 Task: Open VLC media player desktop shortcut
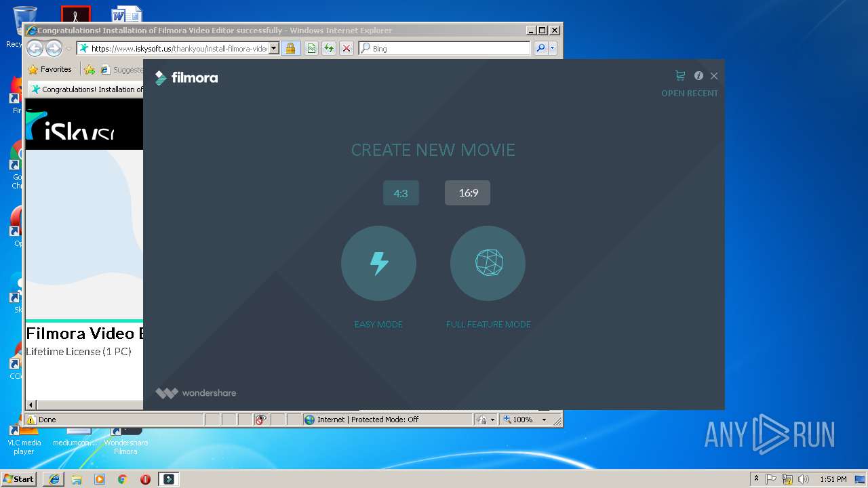24,439
